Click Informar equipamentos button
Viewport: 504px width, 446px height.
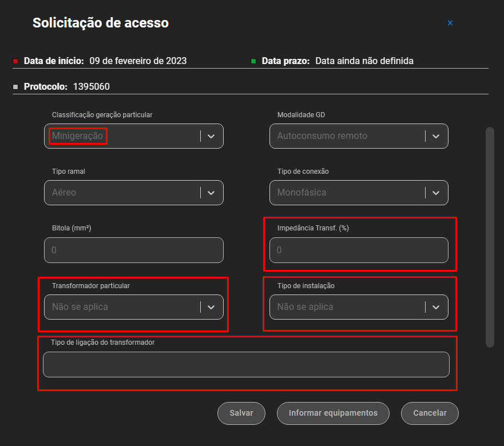[x=333, y=413]
